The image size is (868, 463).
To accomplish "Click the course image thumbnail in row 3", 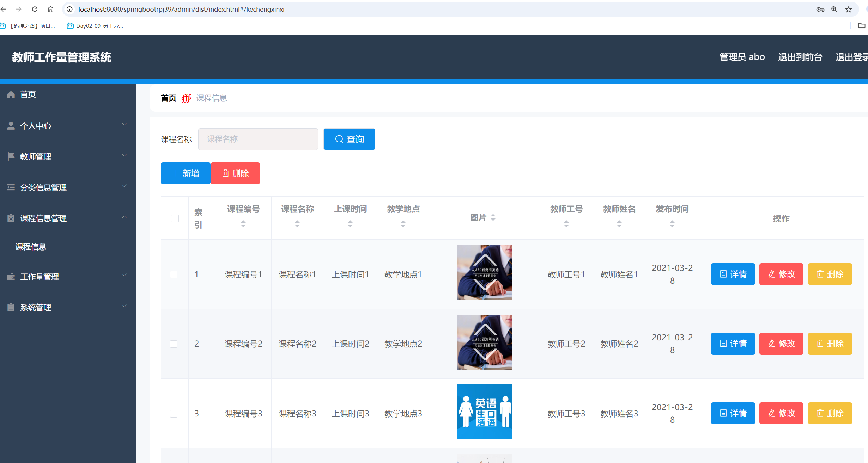I will [485, 412].
